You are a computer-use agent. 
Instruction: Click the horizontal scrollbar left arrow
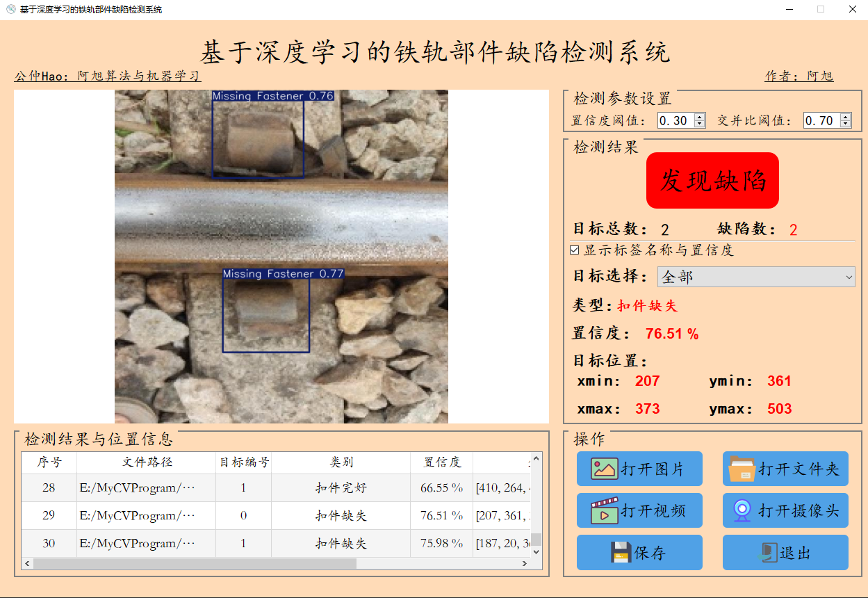pos(27,564)
